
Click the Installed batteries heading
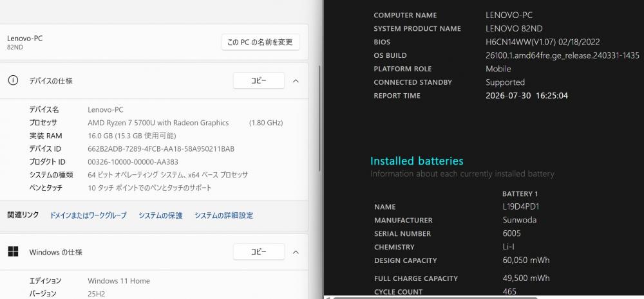pos(417,161)
